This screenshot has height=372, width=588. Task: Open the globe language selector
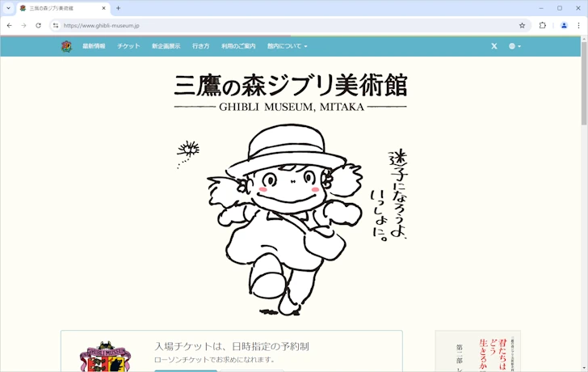coord(514,46)
